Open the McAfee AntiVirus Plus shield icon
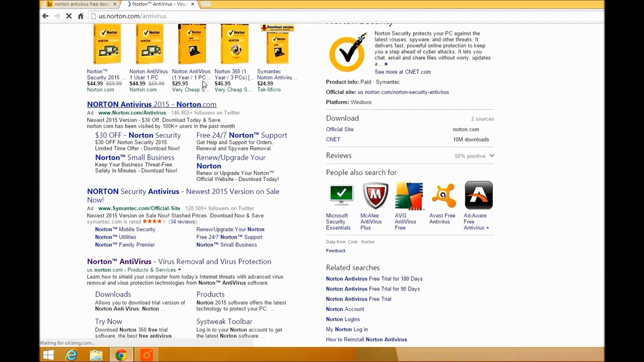The width and height of the screenshot is (644, 362). [x=375, y=196]
